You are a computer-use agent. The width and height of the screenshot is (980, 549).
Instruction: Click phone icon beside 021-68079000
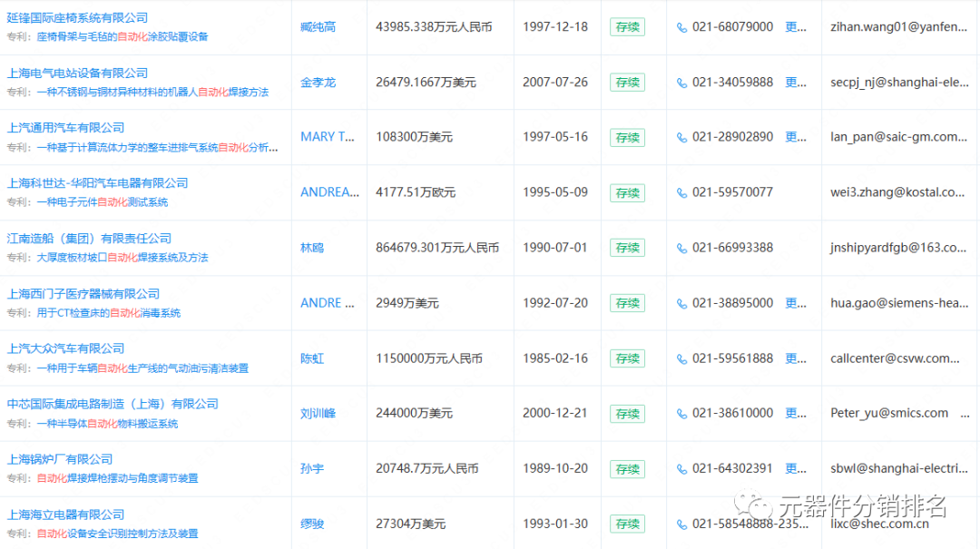681,27
